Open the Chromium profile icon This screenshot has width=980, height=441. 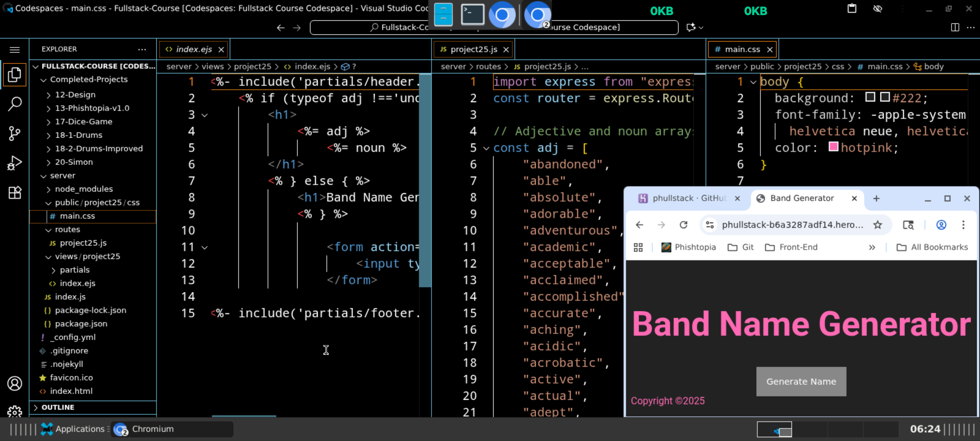tap(941, 225)
